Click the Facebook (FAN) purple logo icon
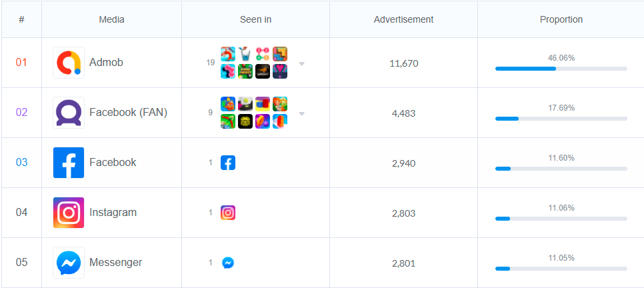 click(x=68, y=113)
